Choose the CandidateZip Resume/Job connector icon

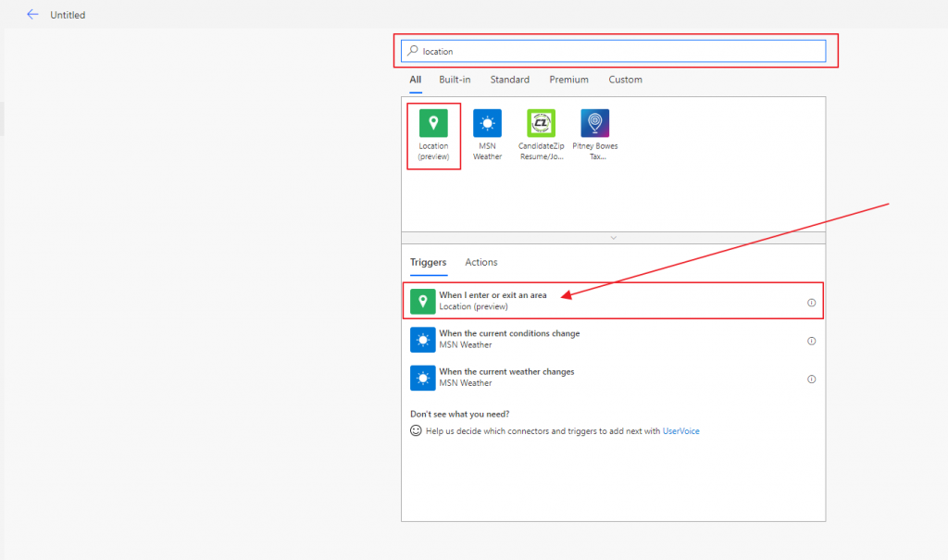coord(541,123)
